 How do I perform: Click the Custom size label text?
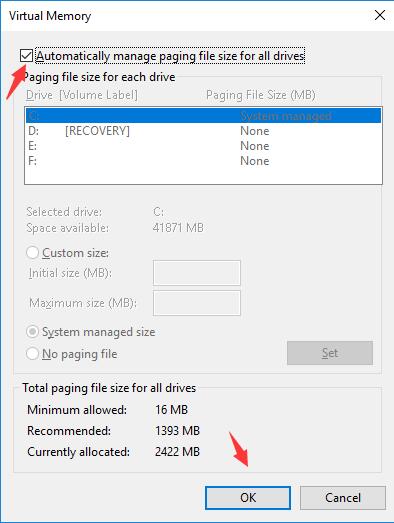coord(75,253)
